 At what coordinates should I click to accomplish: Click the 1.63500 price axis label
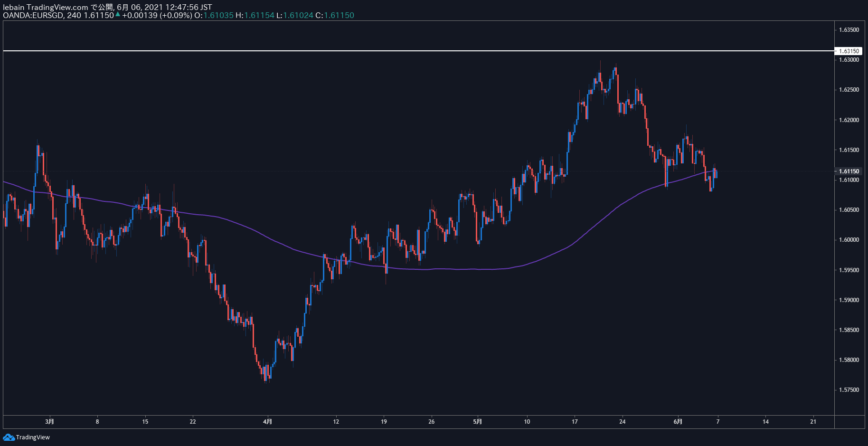pos(849,30)
